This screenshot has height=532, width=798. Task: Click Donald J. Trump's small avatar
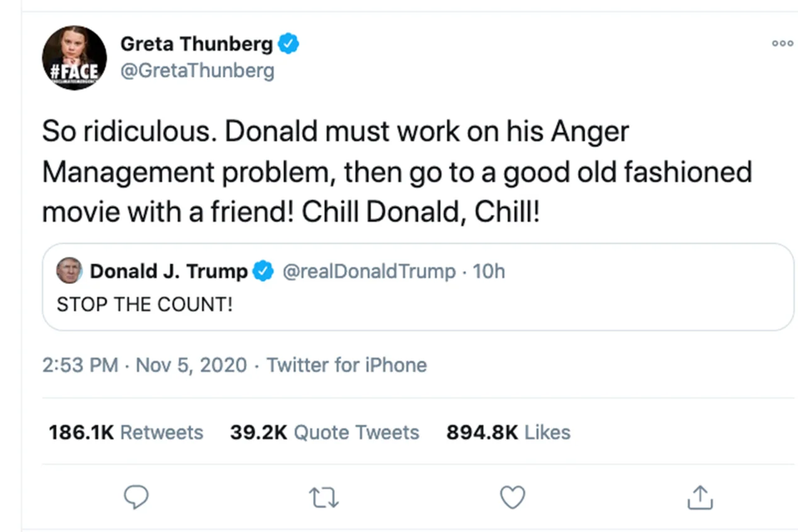click(x=69, y=271)
